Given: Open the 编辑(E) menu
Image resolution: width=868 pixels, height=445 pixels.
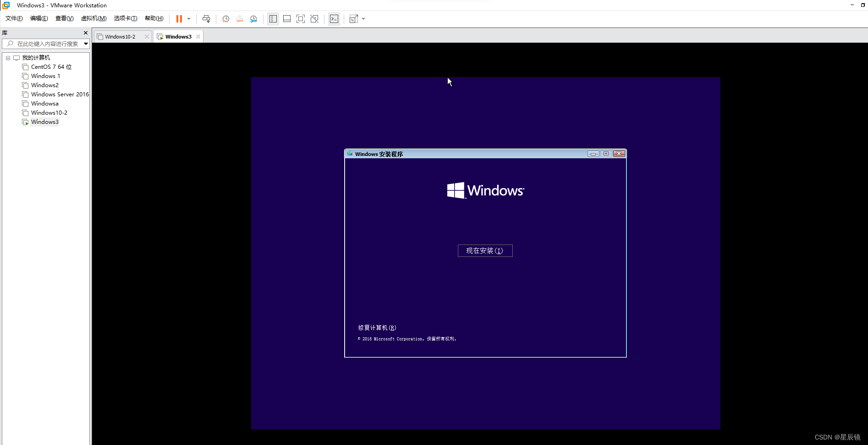Looking at the screenshot, I should click(39, 18).
